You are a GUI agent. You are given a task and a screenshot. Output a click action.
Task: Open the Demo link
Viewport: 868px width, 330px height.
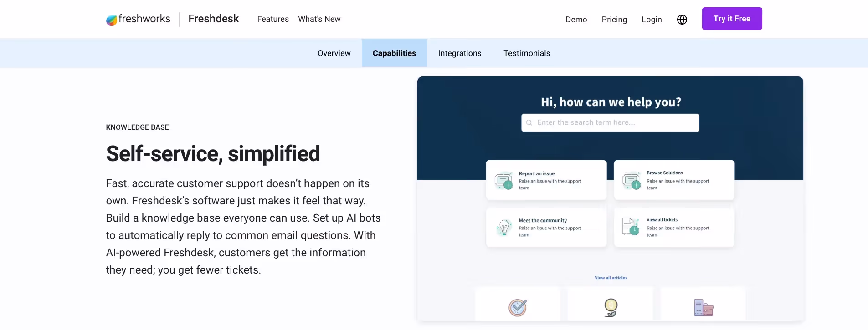pyautogui.click(x=576, y=20)
